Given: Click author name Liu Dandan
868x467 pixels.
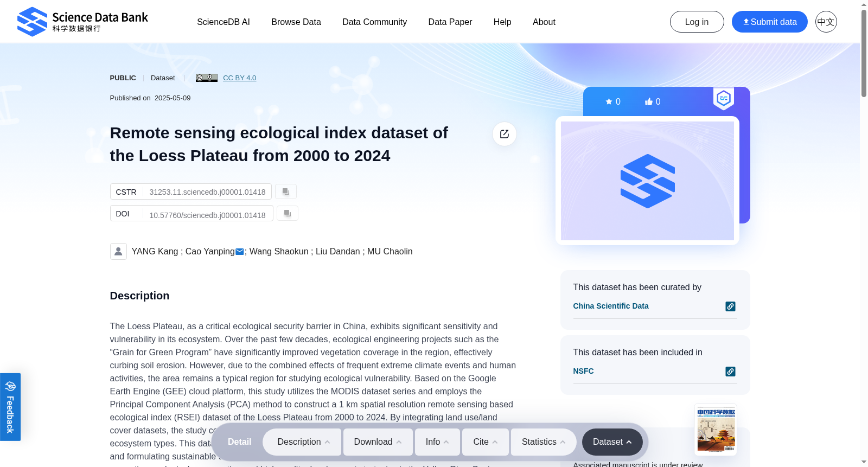Looking at the screenshot, I should [x=338, y=251].
